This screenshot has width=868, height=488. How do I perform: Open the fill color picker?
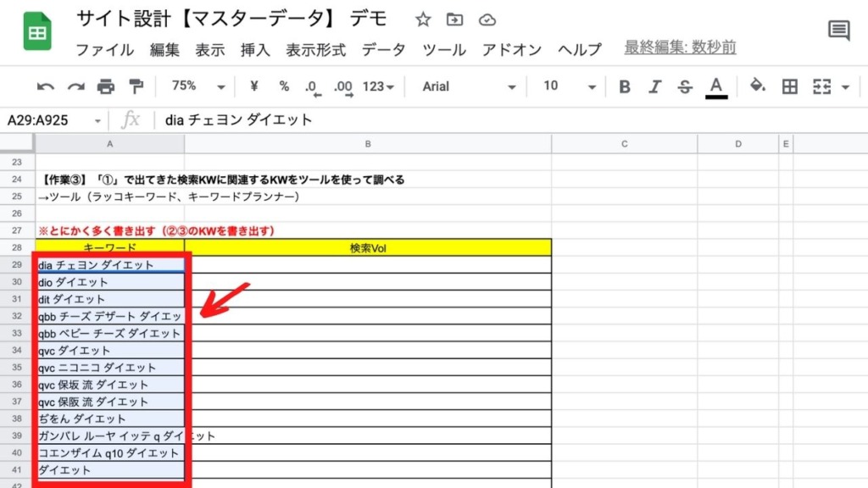(757, 86)
